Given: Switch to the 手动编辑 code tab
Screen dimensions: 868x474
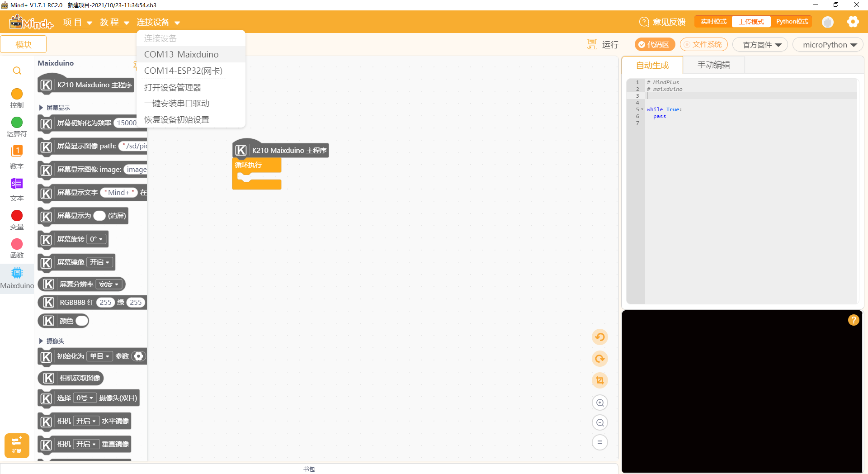Looking at the screenshot, I should [x=713, y=65].
